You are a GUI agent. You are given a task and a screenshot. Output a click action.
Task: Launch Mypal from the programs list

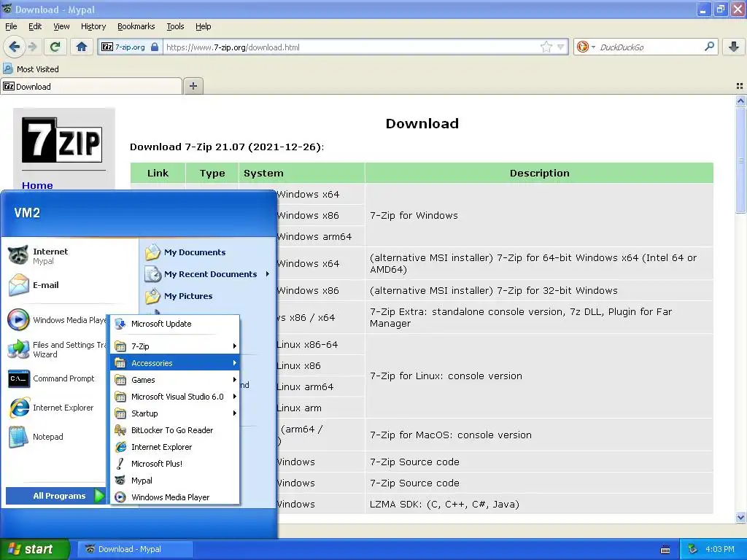point(174,481)
